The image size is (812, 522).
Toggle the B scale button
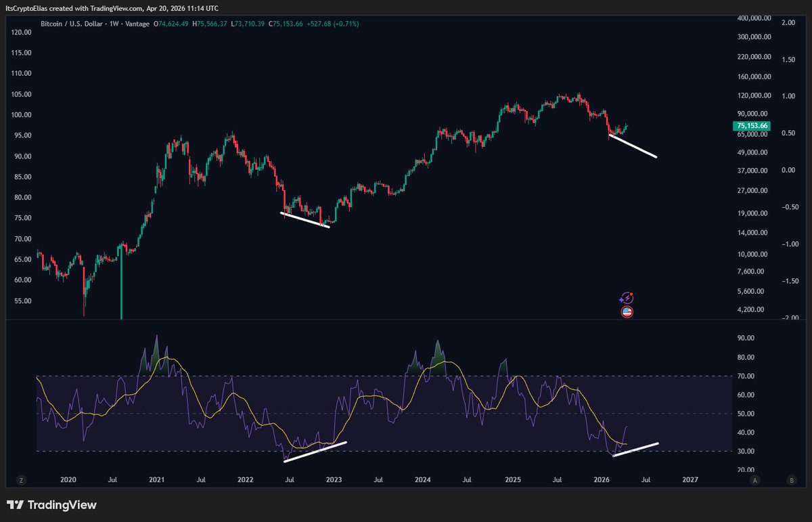click(792, 480)
